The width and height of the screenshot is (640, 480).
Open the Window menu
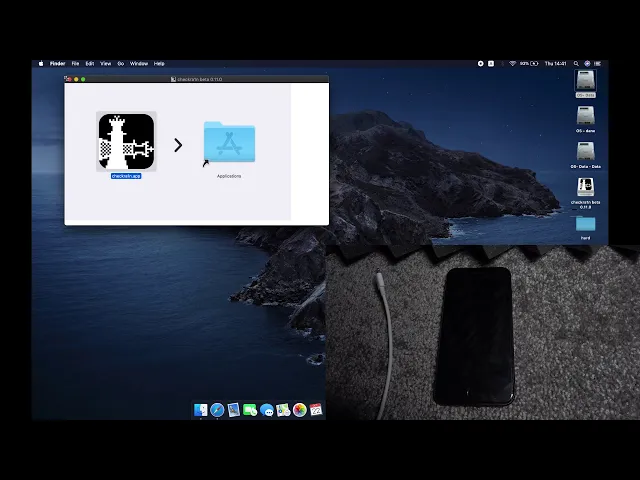(x=139, y=64)
